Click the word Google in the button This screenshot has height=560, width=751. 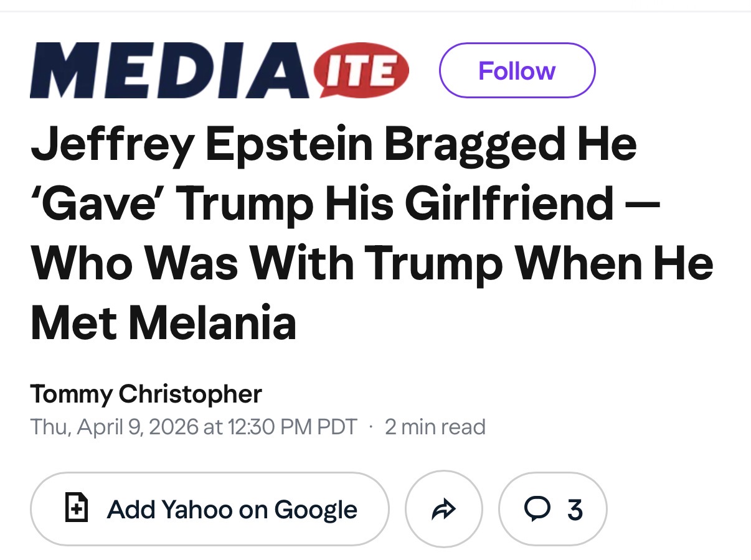(316, 510)
